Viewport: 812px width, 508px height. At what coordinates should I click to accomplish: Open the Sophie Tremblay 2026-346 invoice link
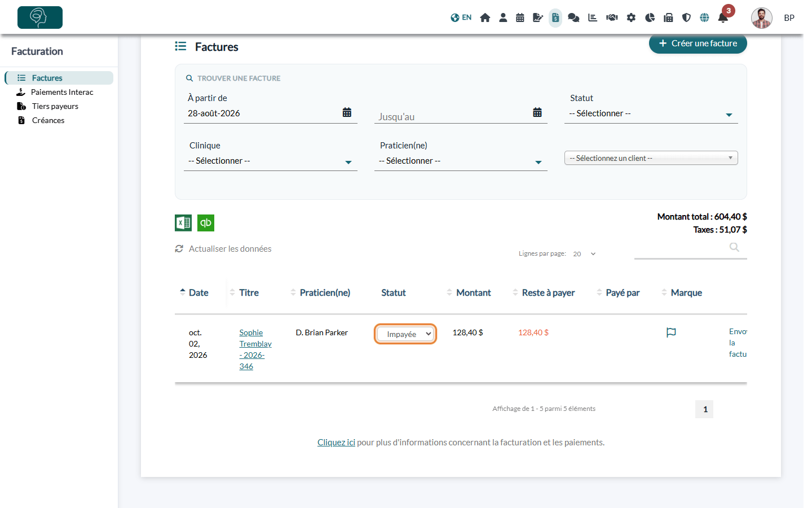[255, 349]
